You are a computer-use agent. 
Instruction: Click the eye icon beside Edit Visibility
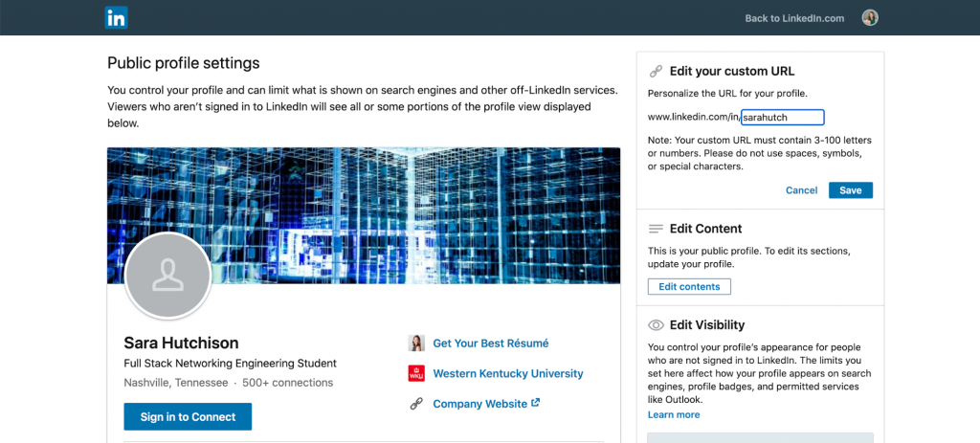click(656, 325)
